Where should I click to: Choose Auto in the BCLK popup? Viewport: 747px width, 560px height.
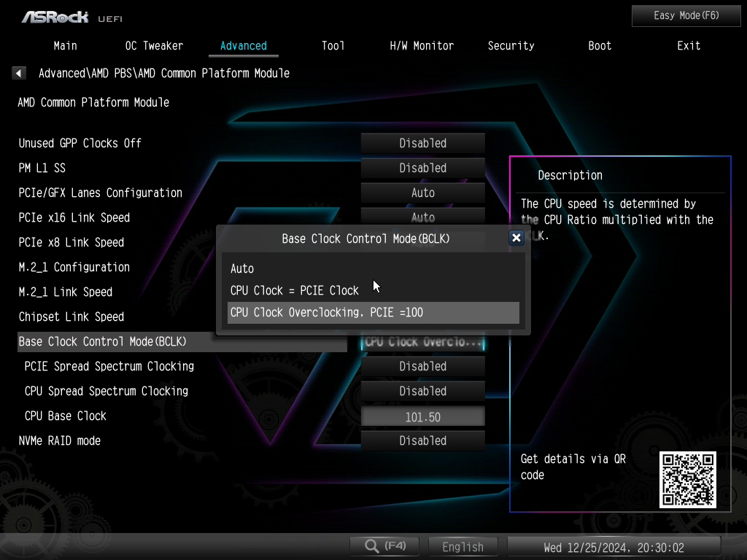pyautogui.click(x=373, y=268)
